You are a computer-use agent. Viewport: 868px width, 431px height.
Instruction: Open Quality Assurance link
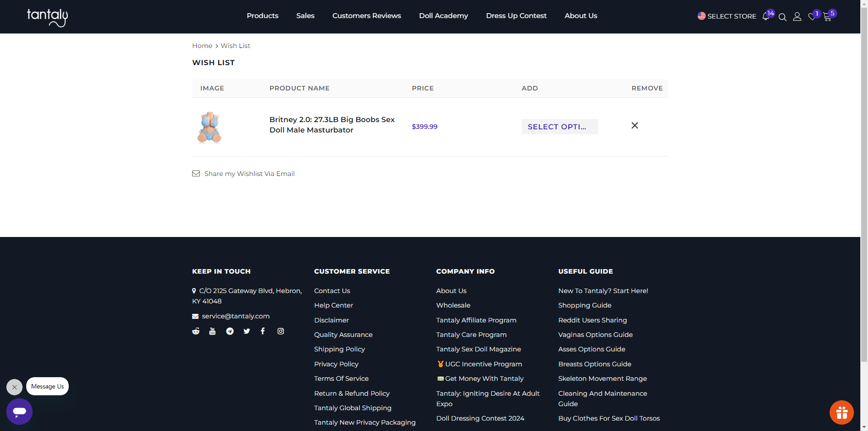point(343,335)
